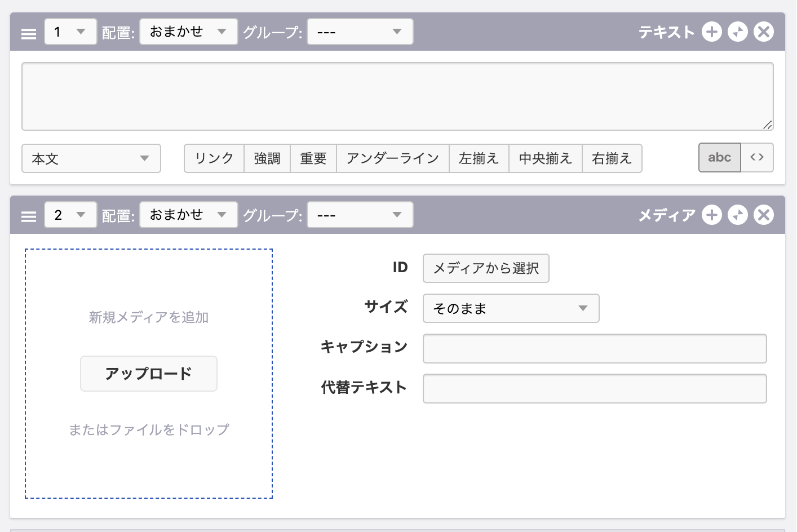
Task: Click the plus icon on the テキスト unit
Action: pos(711,32)
